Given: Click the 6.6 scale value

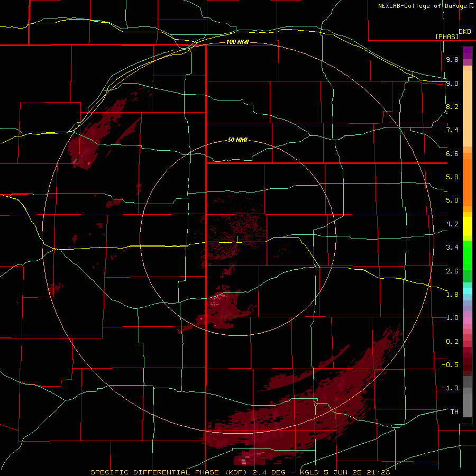Looking at the screenshot, I should tap(452, 153).
